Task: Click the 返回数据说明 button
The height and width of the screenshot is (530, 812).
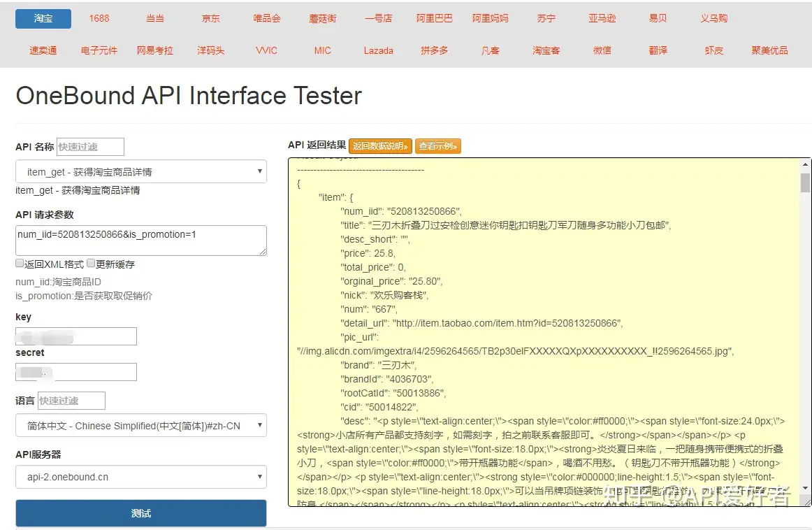Action: (x=381, y=146)
